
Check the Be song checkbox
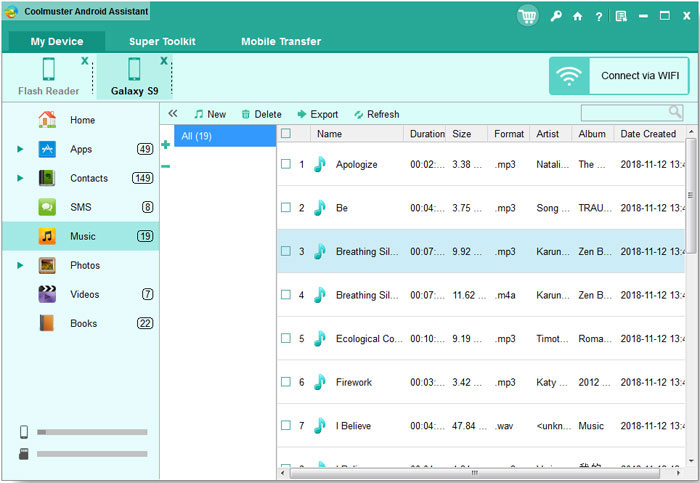click(x=286, y=208)
